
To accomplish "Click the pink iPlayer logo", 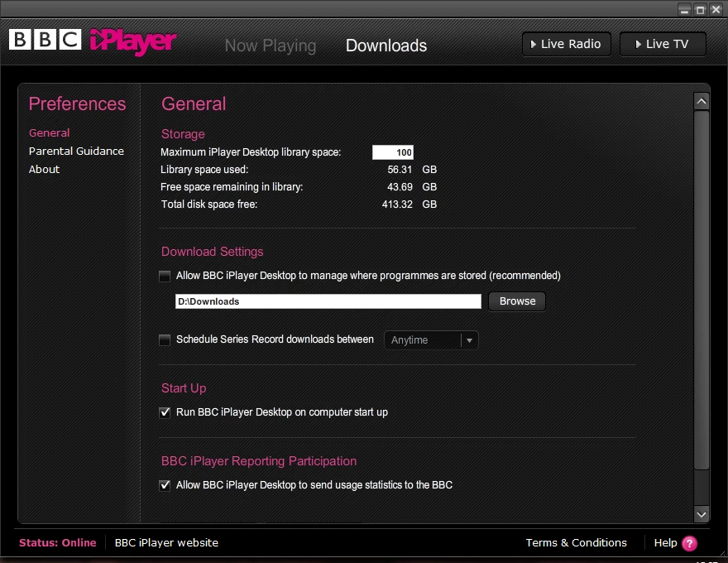I will click(x=133, y=41).
